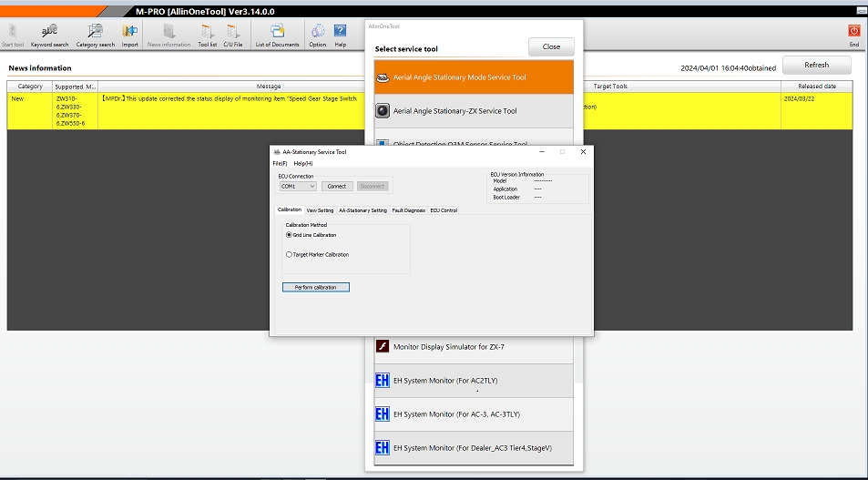Click the Supported M.. column header
The height and width of the screenshot is (480, 868).
click(76, 87)
